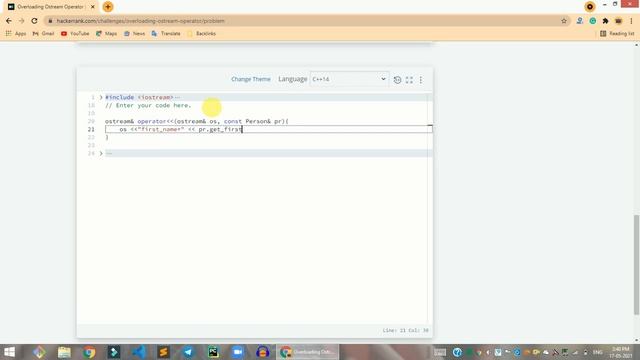Click the browser back arrow
This screenshot has height=360, width=640.
coord(9,21)
